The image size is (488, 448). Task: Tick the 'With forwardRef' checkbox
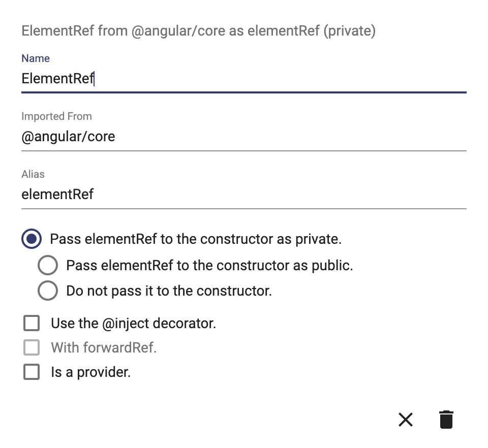coord(32,347)
